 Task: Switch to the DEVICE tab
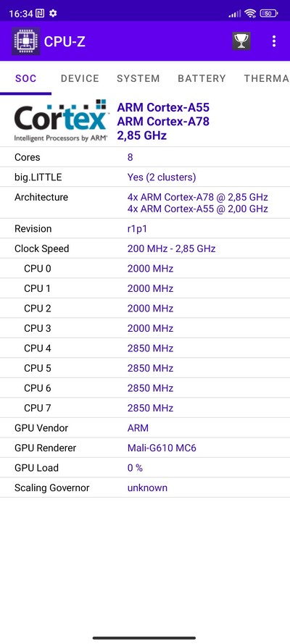[80, 78]
